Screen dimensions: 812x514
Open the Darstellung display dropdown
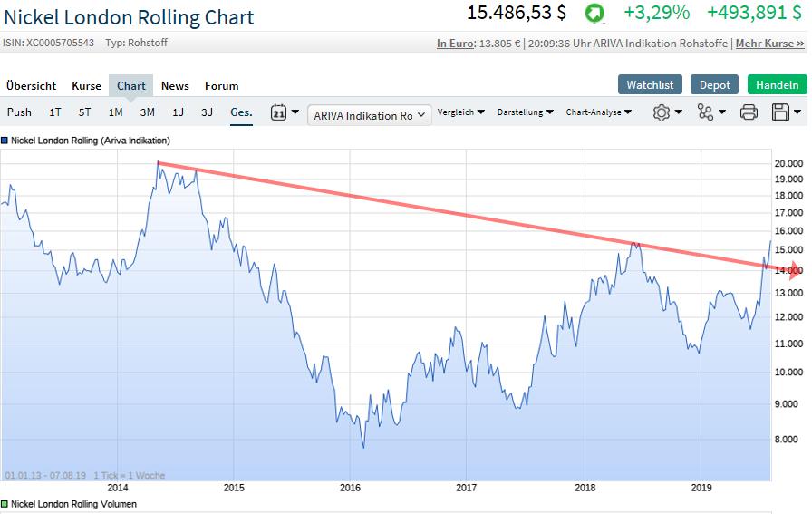tap(526, 112)
